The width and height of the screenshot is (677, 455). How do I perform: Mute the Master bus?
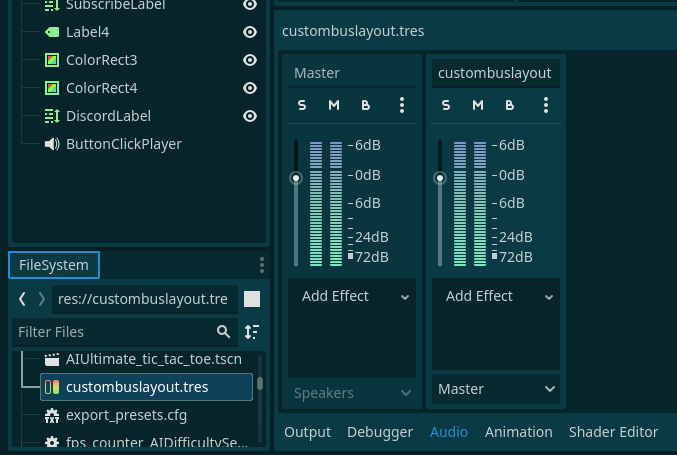334,105
